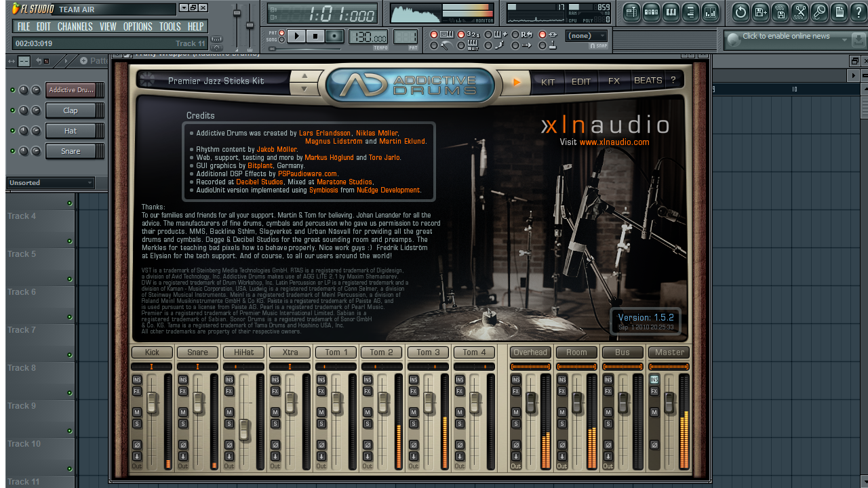The image size is (868, 488).
Task: Open the Step sequencer
Action: pos(651,12)
